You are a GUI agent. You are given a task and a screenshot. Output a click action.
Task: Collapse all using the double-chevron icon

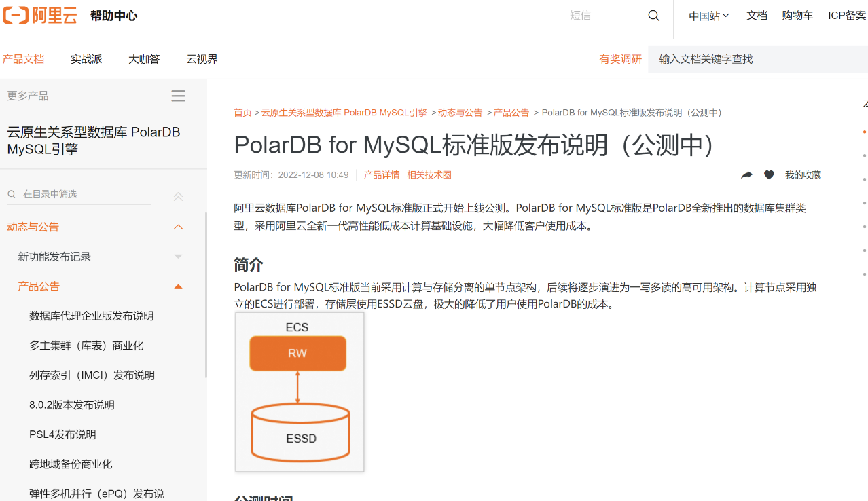178,196
